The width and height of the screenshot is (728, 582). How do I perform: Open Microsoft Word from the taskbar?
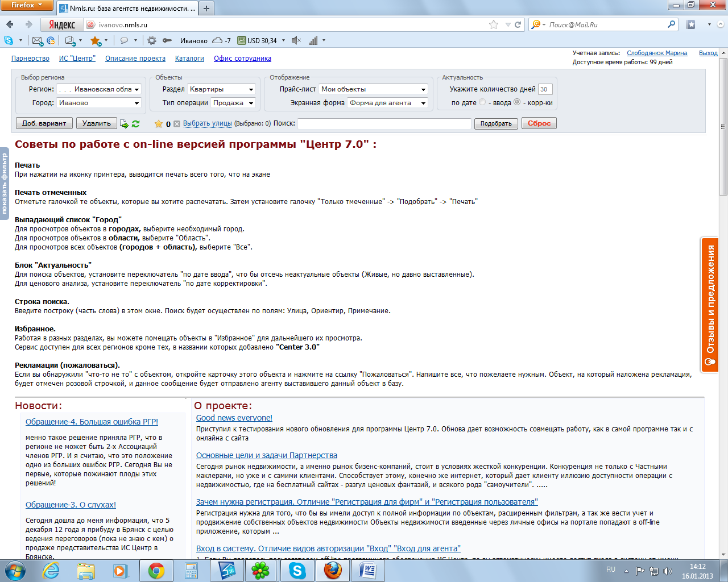point(367,571)
